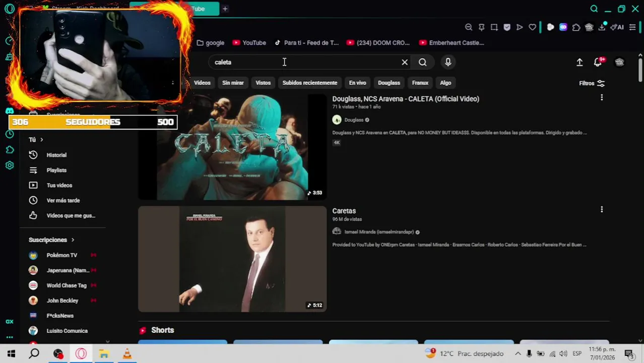Expand the Tú section chevron
This screenshot has height=363, width=644.
[42, 140]
